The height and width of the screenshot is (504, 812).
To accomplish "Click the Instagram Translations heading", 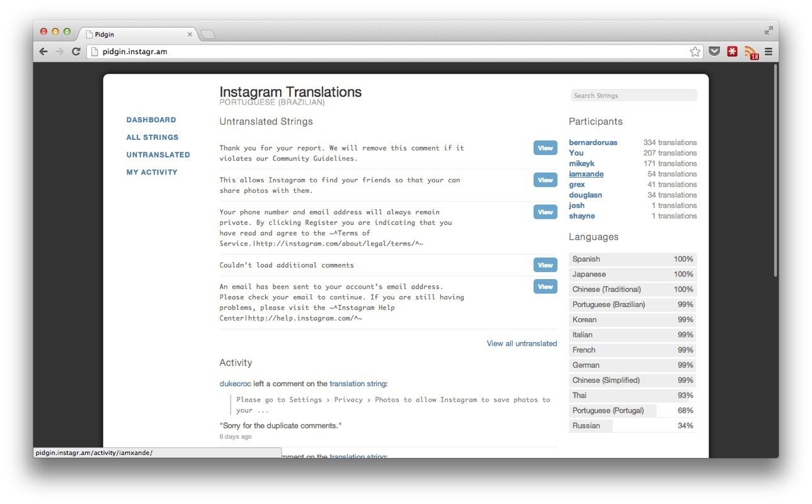I will click(x=290, y=92).
